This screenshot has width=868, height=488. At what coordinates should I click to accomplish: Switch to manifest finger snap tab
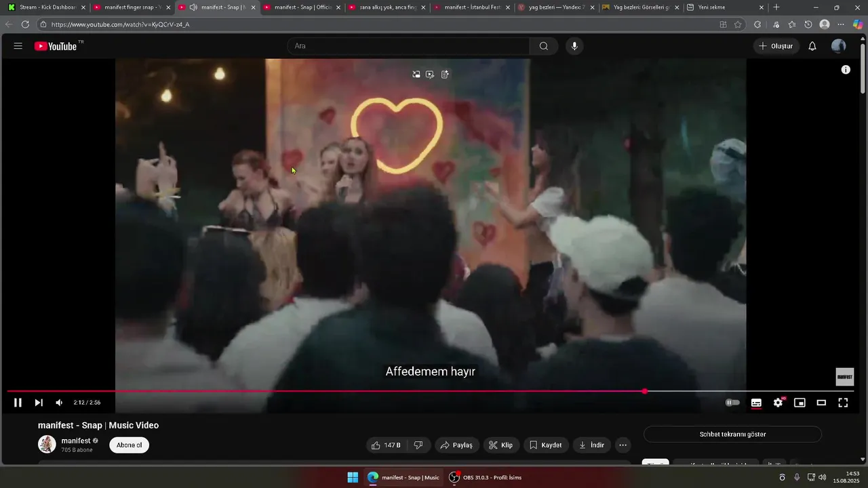click(x=131, y=7)
